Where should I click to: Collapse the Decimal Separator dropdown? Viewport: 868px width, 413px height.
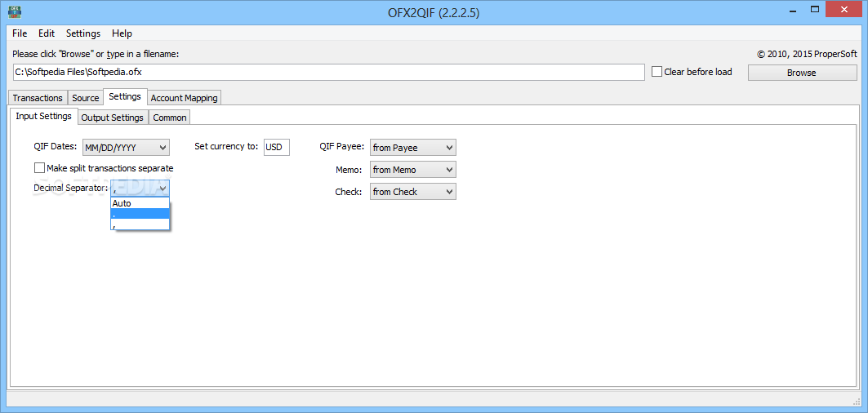tap(140, 189)
